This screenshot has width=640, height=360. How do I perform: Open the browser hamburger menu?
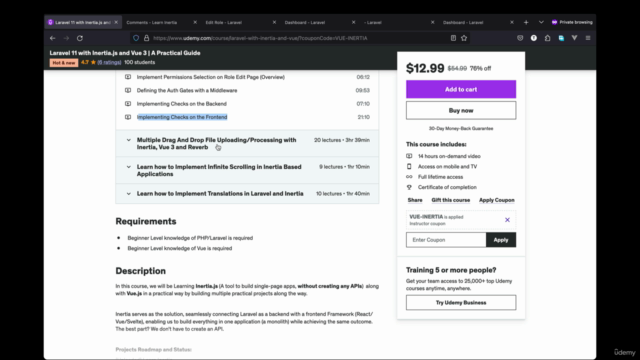(588, 38)
